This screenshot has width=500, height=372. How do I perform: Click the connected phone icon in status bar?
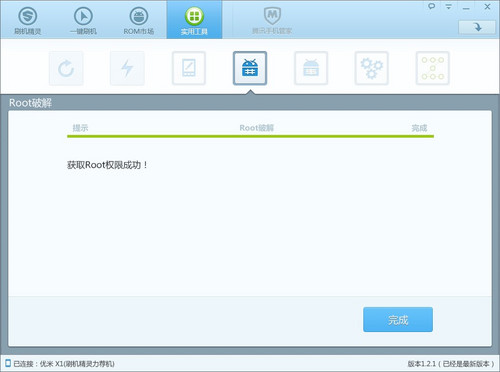[8, 363]
